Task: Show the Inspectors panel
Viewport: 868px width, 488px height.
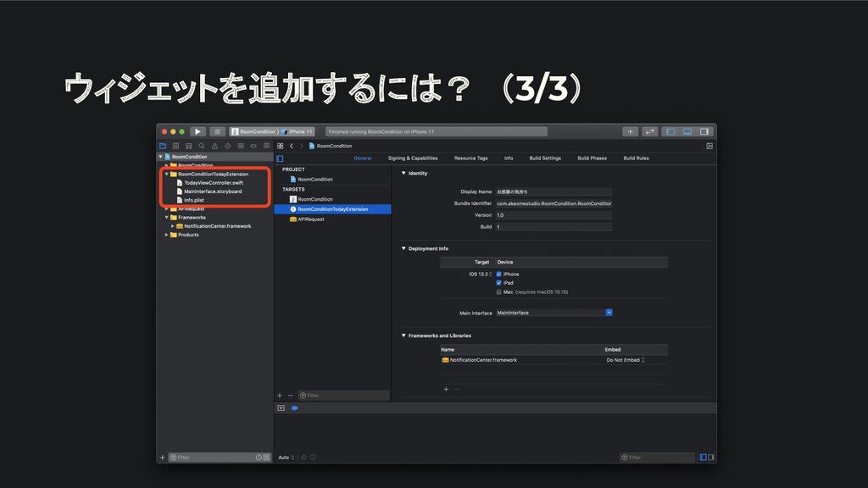Action: 704,131
